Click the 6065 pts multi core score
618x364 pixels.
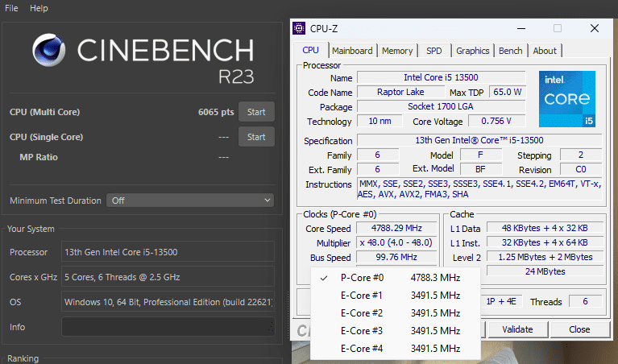coord(216,112)
